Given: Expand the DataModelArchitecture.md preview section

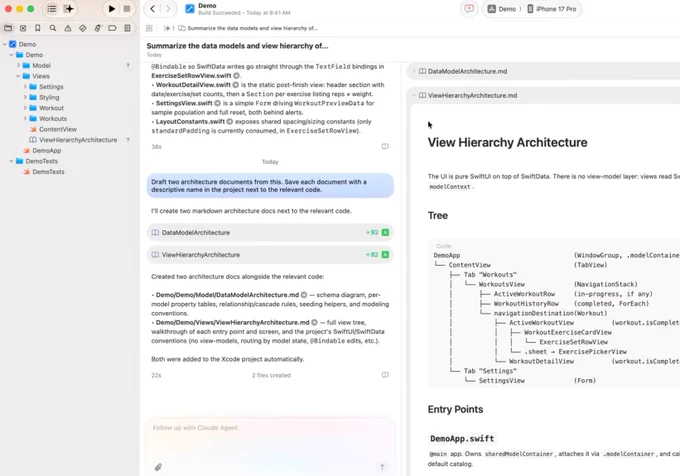Looking at the screenshot, I should [x=414, y=71].
